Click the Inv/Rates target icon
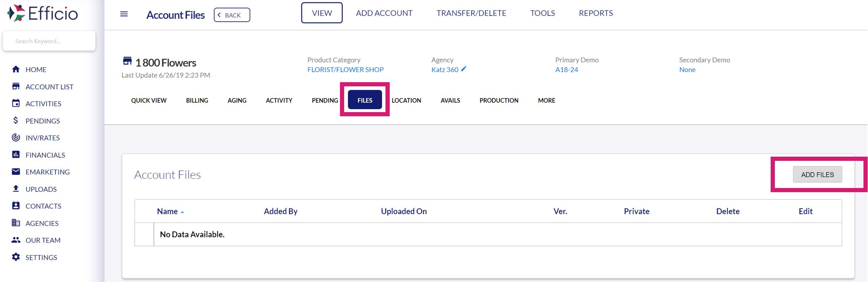This screenshot has height=282, width=868. (16, 138)
